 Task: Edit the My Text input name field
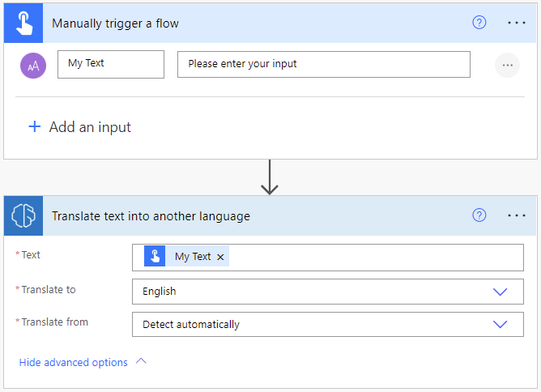point(111,64)
